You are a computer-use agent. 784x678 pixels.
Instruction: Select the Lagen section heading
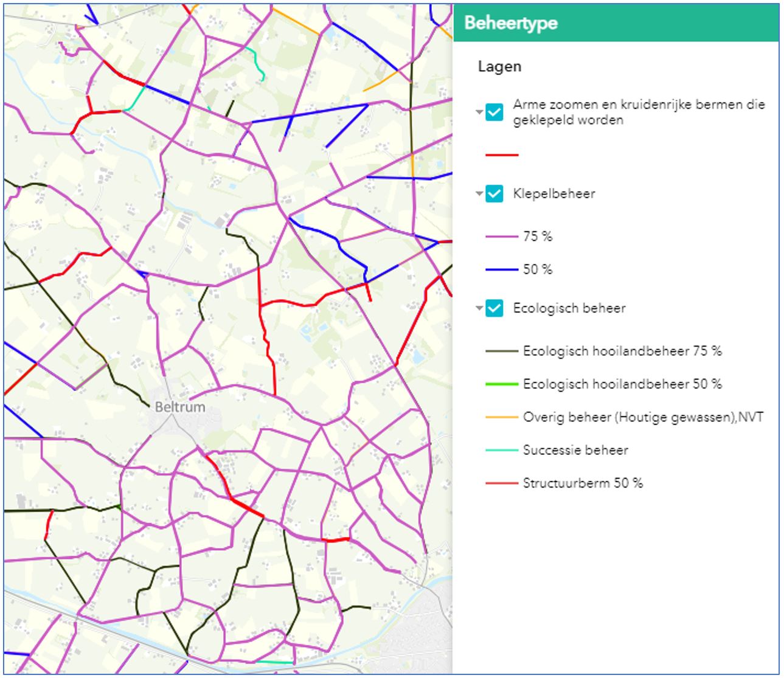499,66
